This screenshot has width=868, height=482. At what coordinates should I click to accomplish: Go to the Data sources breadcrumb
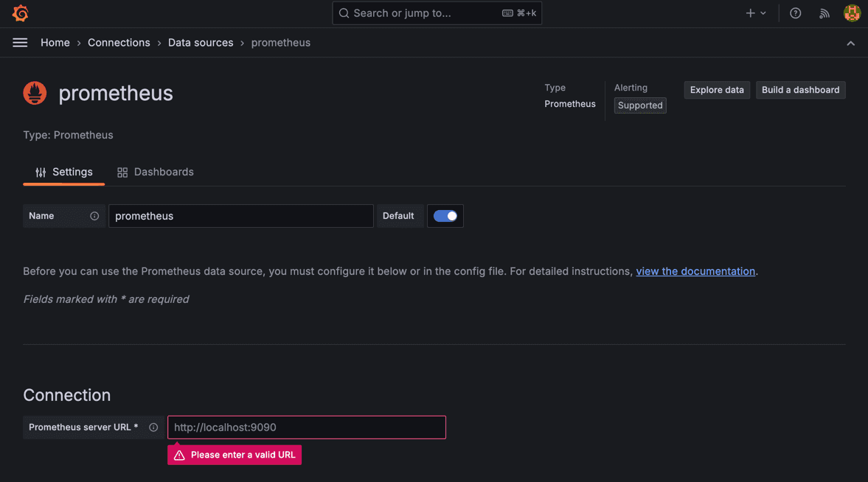(x=201, y=43)
